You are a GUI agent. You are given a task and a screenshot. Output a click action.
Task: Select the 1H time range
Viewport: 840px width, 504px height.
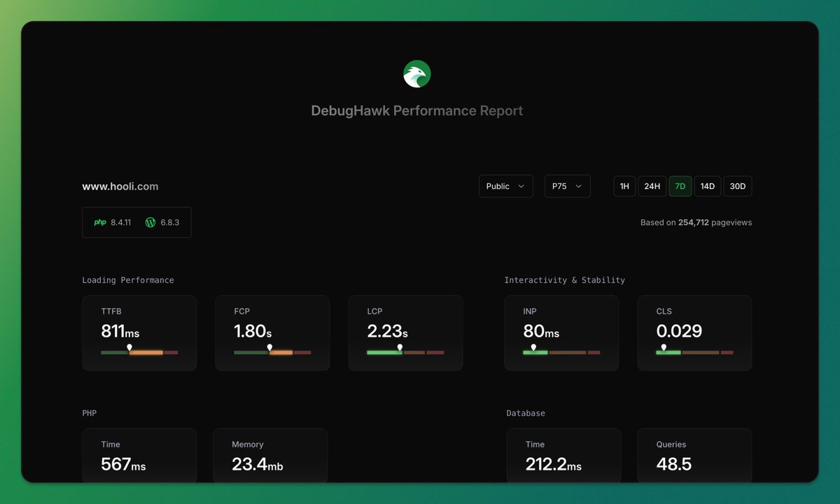(x=624, y=186)
